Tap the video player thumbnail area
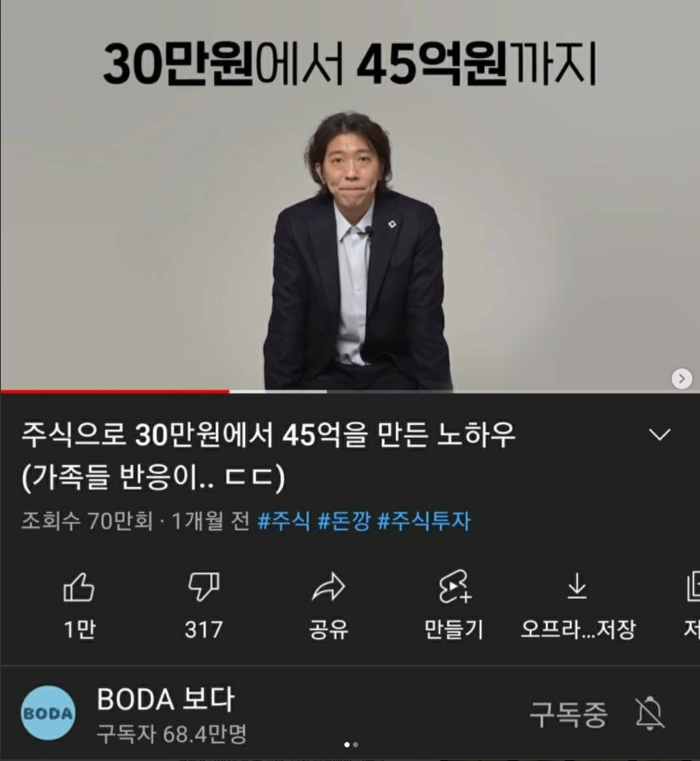Viewport: 700px width, 761px height. point(350,195)
